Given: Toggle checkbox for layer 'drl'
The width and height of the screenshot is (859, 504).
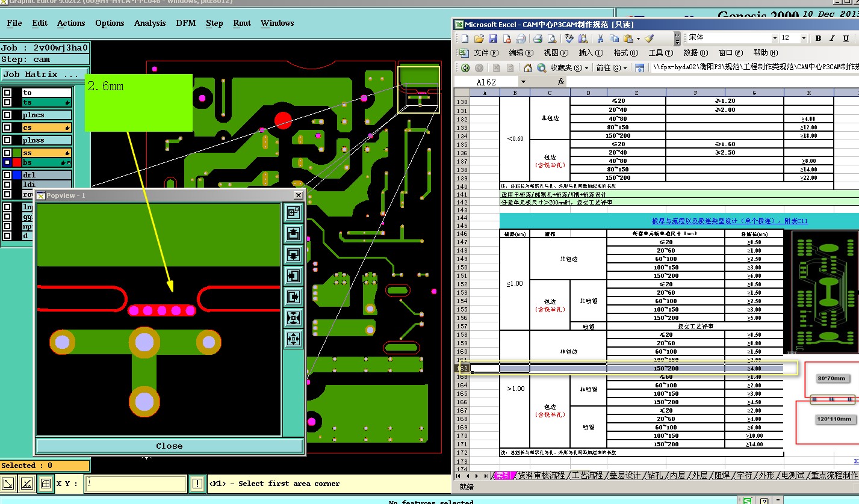Looking at the screenshot, I should [7, 175].
